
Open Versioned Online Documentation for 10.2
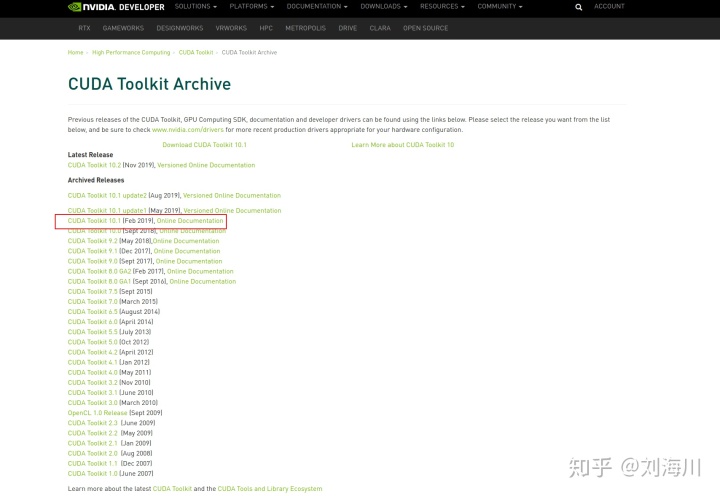coord(206,165)
